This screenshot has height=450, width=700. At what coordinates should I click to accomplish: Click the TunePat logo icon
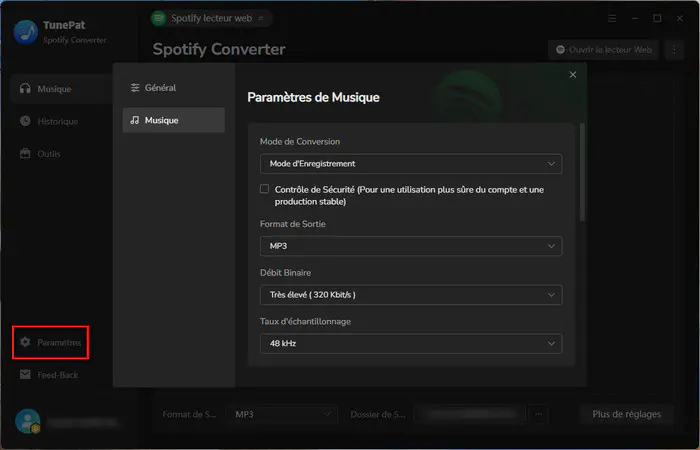(x=25, y=32)
